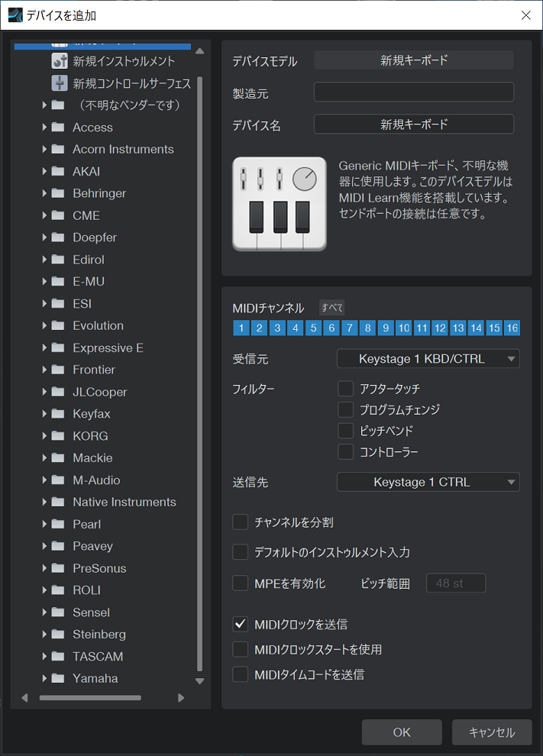Check MIDIタイムコードを送信
This screenshot has width=543, height=756.
[x=240, y=674]
